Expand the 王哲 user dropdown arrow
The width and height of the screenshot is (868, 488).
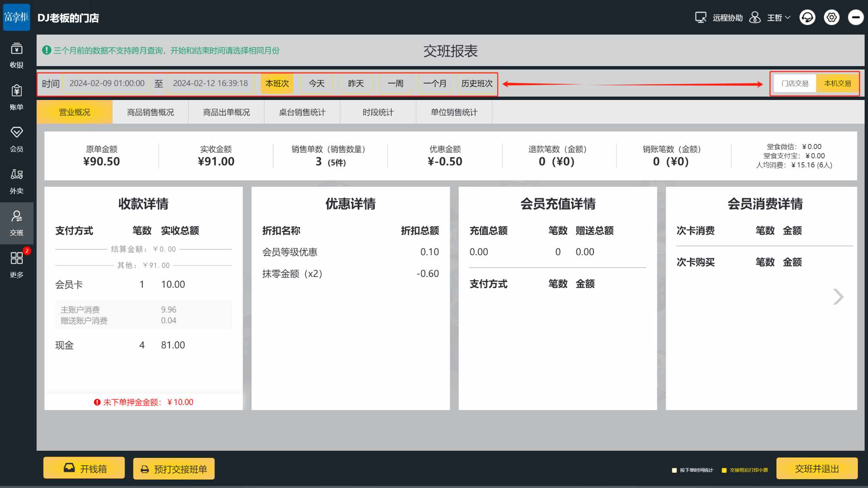pyautogui.click(x=788, y=18)
